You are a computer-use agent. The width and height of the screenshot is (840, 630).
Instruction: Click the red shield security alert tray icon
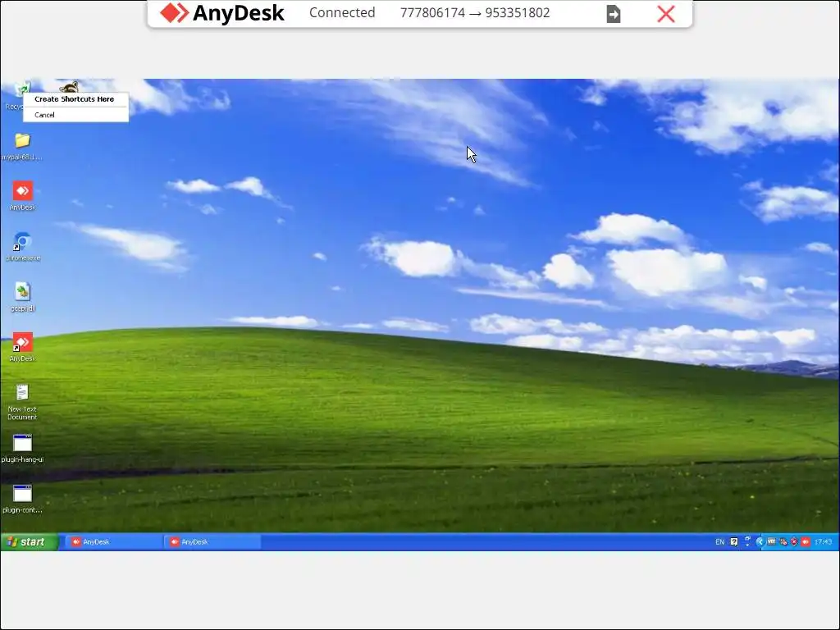coord(794,541)
